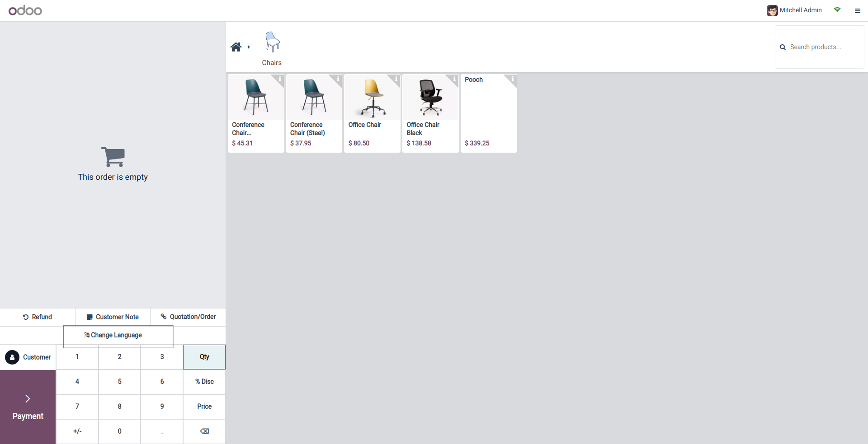Click the green Wi-Fi connection status icon
Viewport: 868px width, 444px height.
[837, 10]
